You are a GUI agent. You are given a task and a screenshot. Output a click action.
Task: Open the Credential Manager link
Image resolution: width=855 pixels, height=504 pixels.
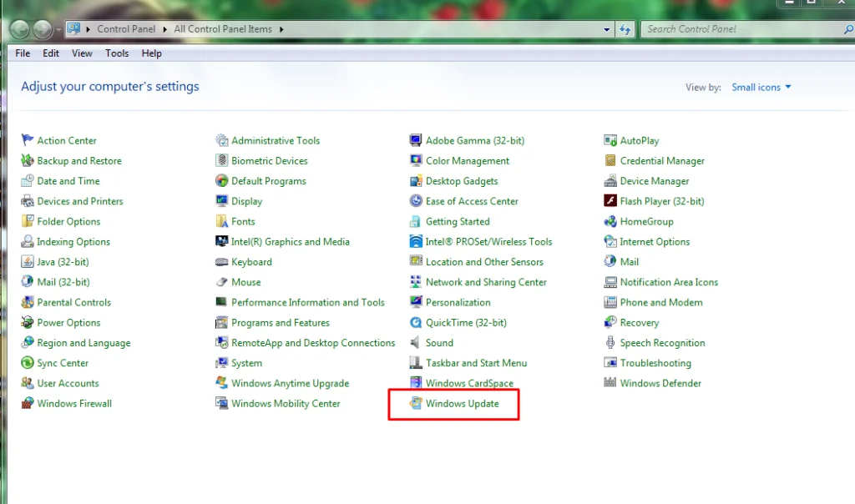[x=662, y=161]
